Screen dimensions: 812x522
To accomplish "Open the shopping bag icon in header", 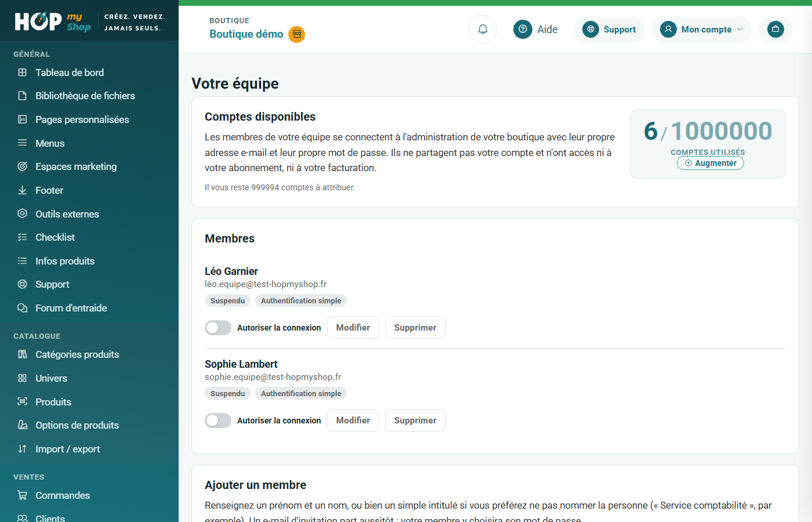I will pos(775,29).
